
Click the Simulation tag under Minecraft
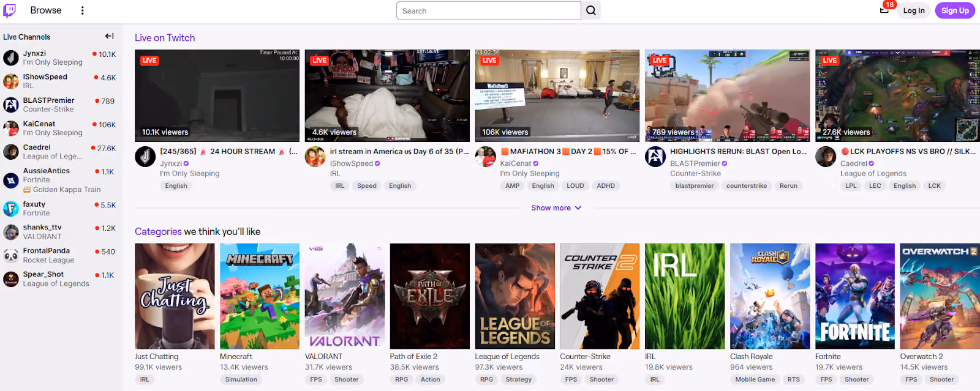pyautogui.click(x=241, y=379)
